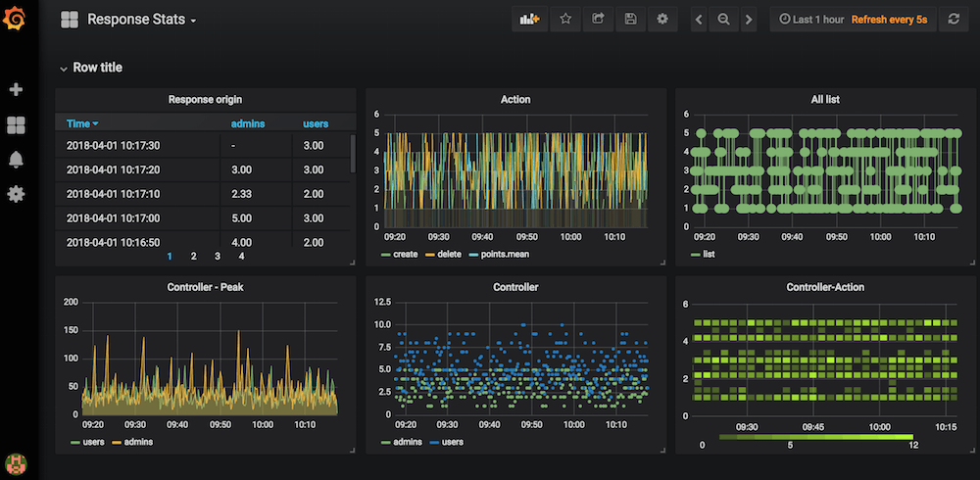Click the Grafana logo icon

pyautogui.click(x=16, y=18)
